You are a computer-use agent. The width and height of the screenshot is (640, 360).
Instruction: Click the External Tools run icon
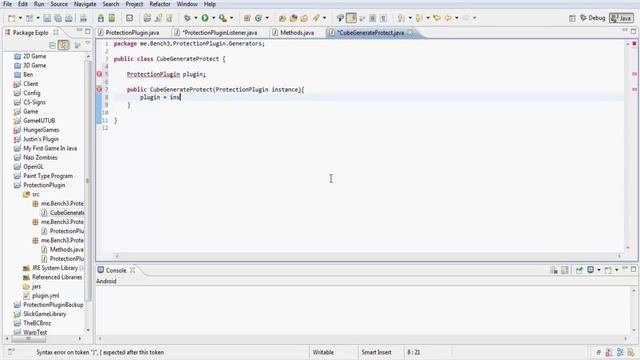(x=222, y=18)
